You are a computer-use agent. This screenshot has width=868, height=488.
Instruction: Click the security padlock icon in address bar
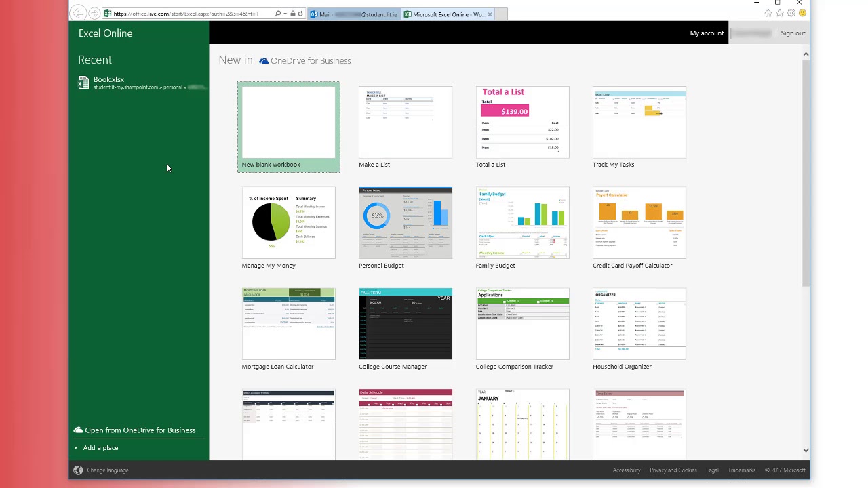293,14
